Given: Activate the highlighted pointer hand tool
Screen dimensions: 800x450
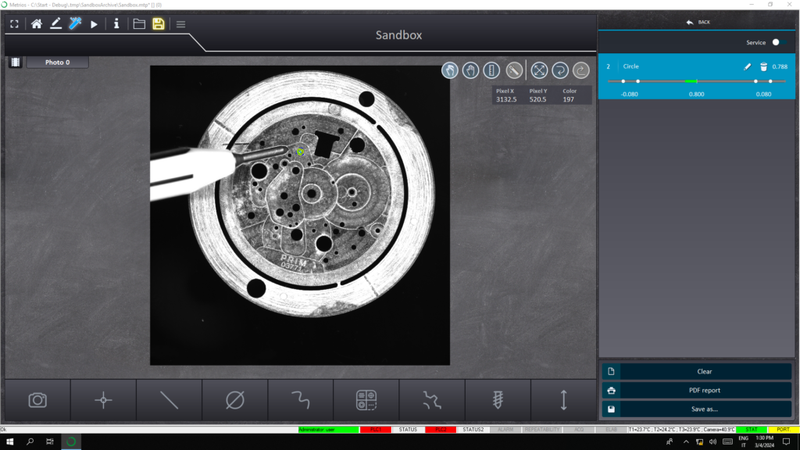Looking at the screenshot, I should pos(449,70).
